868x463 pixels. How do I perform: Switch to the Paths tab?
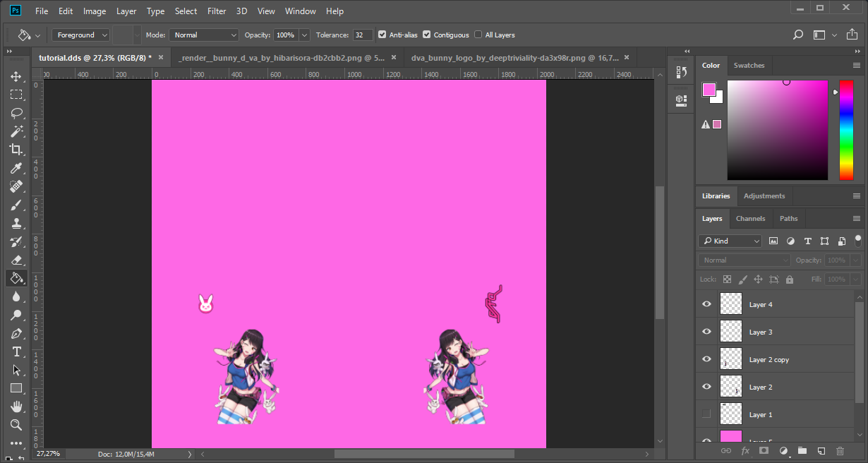pos(789,219)
